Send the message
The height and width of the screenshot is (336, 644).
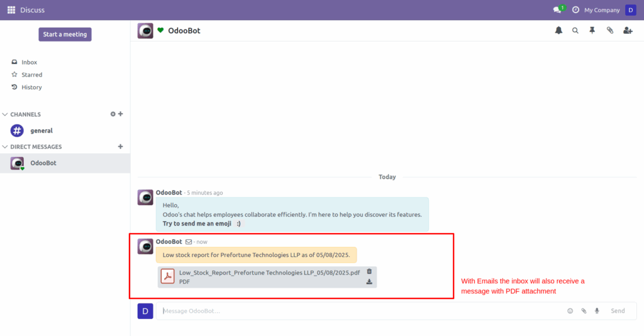pyautogui.click(x=618, y=311)
